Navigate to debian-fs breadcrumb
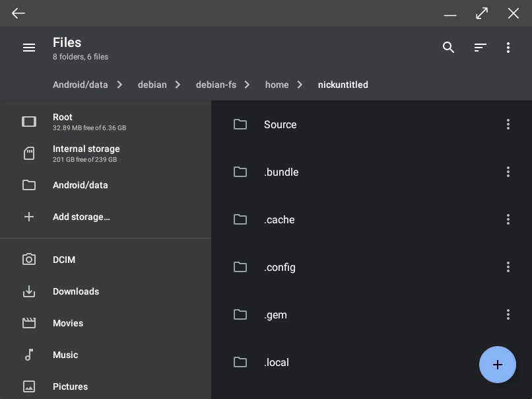 (x=216, y=85)
